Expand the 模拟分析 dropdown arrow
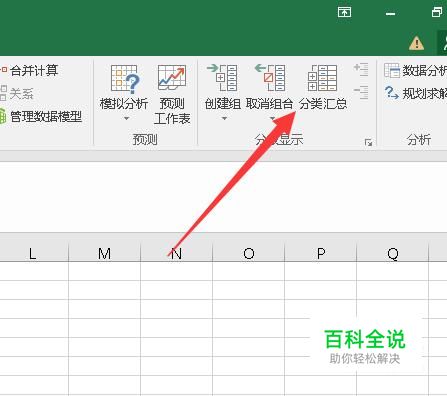This screenshot has width=447, height=396. point(126,118)
